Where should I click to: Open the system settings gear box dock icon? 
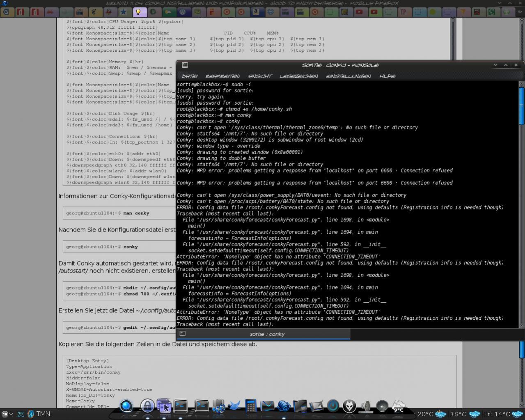[218, 406]
